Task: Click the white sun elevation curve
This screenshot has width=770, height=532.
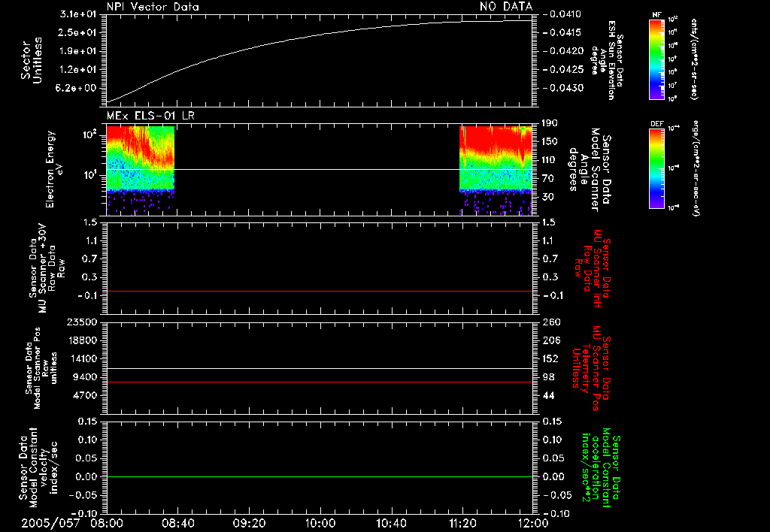Action: [319, 35]
